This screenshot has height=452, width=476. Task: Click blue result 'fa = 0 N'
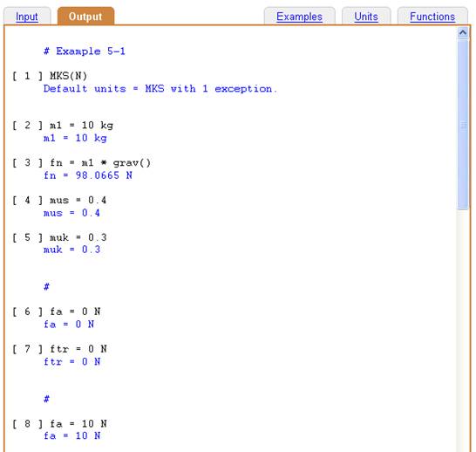[69, 325]
